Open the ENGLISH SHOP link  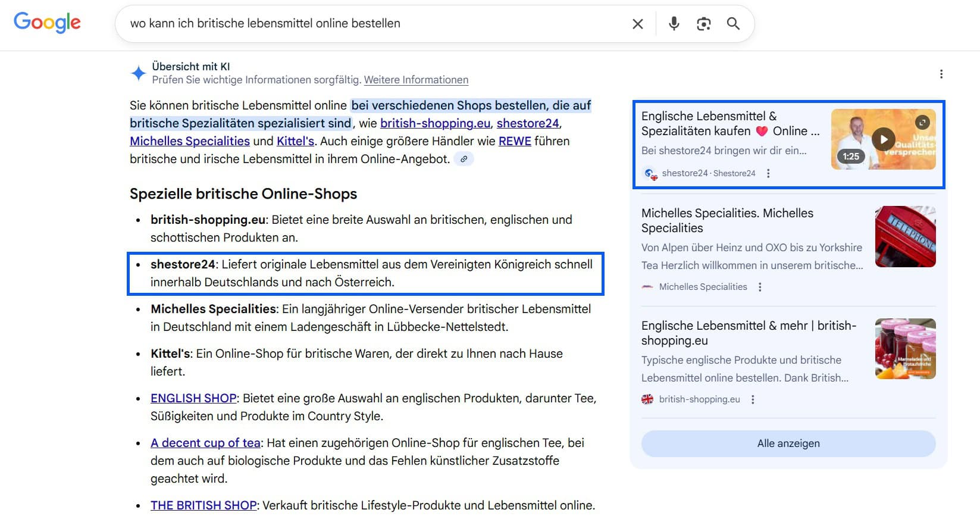pyautogui.click(x=193, y=398)
